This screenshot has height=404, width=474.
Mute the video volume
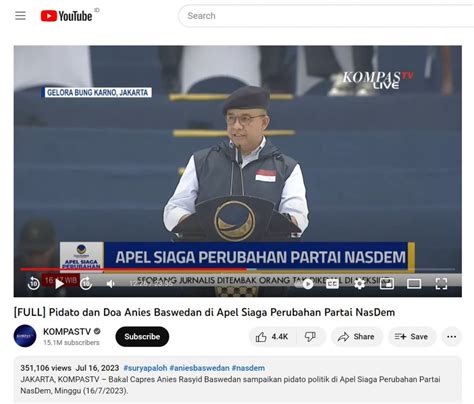(110, 284)
